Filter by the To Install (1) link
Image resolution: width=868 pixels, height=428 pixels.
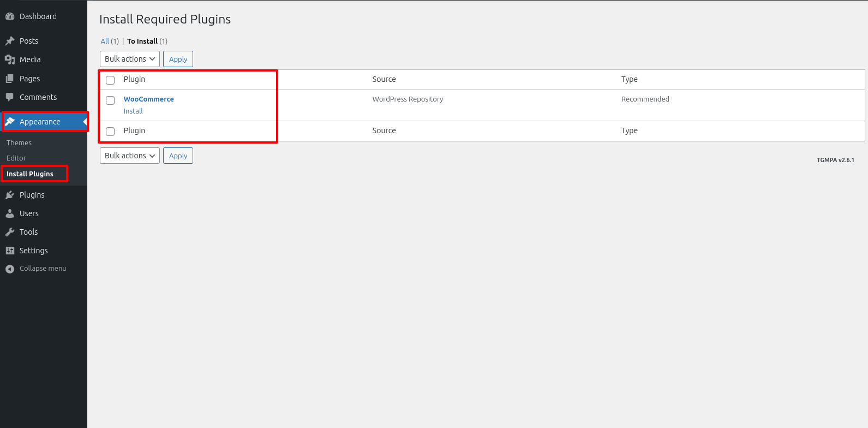147,41
